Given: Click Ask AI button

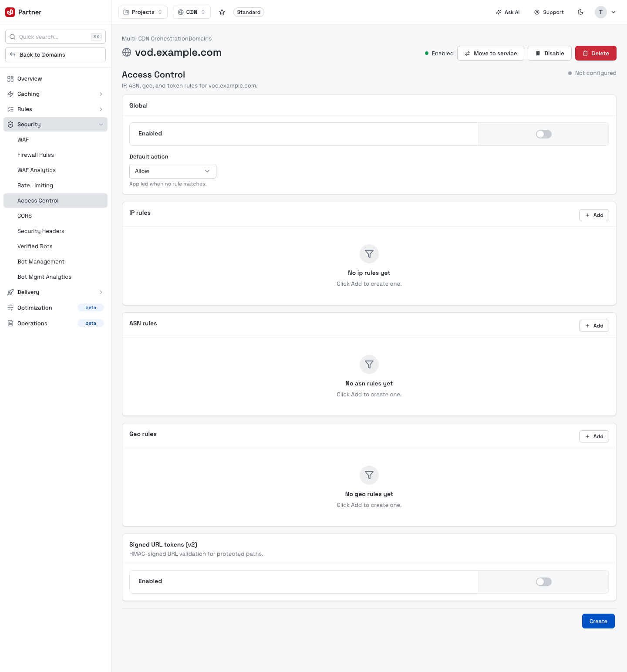Looking at the screenshot, I should pyautogui.click(x=508, y=12).
